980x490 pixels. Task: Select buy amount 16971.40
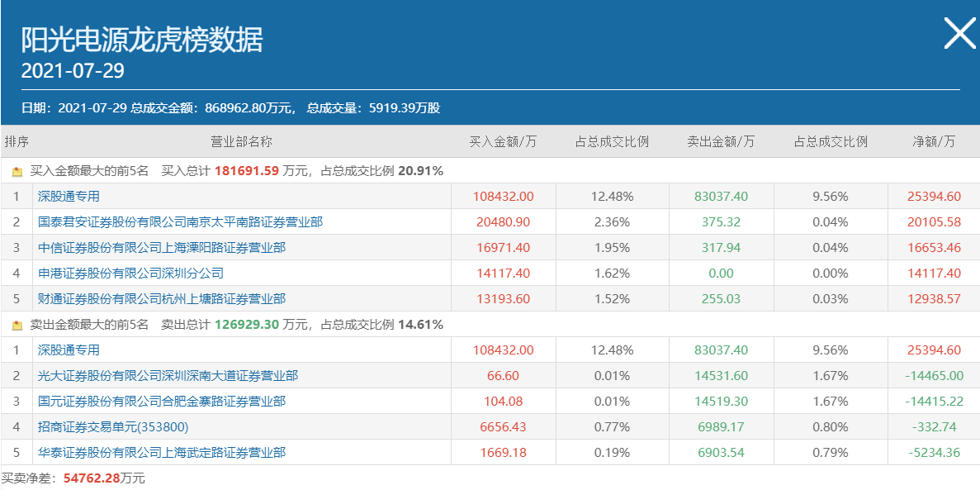tap(503, 248)
